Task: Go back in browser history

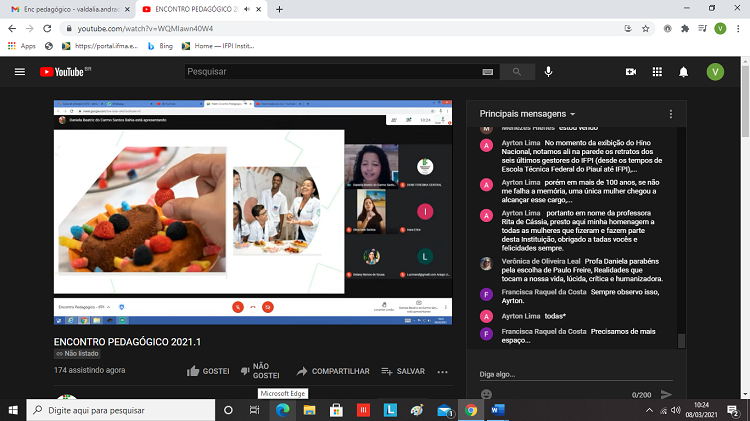Action: tap(12, 29)
